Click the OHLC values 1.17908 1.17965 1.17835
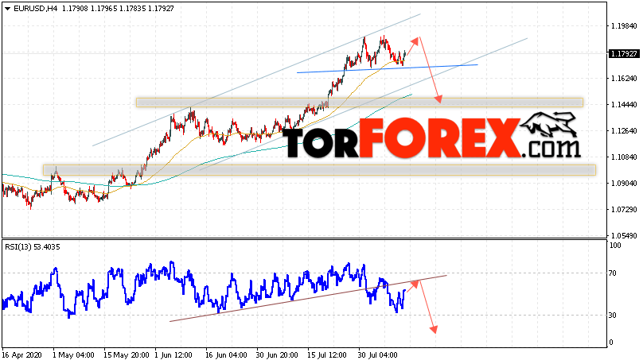The height and width of the screenshot is (364, 643). click(x=104, y=8)
